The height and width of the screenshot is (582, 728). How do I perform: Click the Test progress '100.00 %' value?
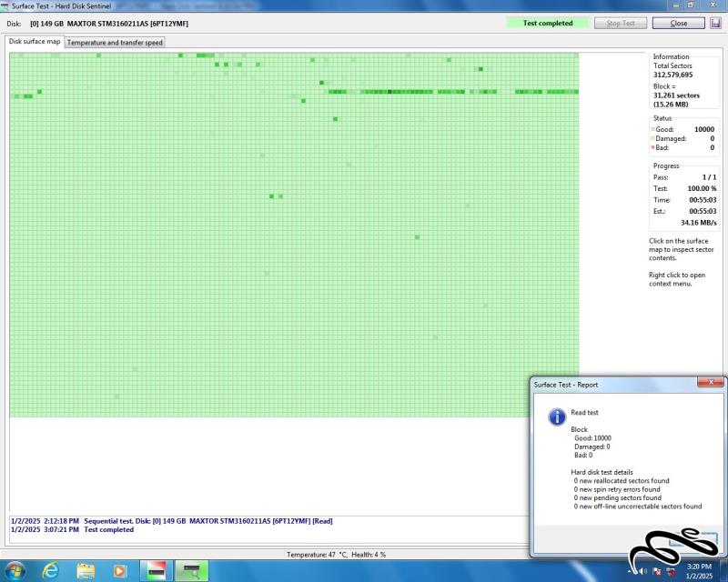coord(702,188)
